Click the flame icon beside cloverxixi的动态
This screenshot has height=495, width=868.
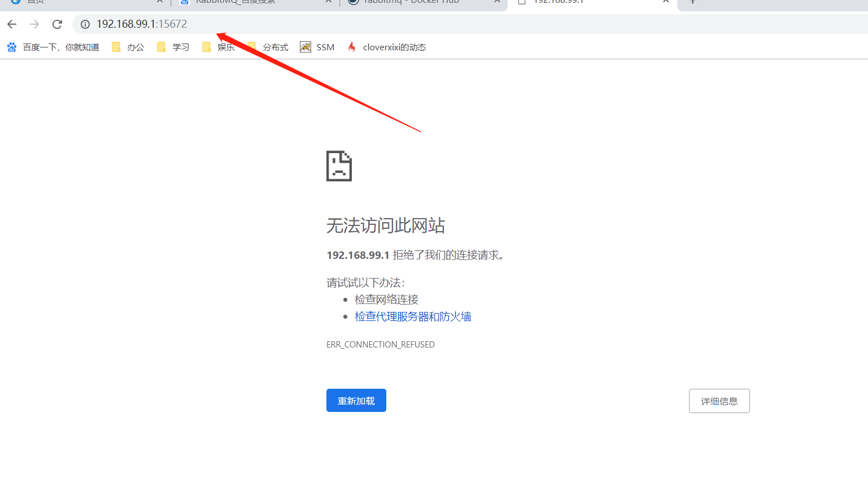(x=352, y=47)
